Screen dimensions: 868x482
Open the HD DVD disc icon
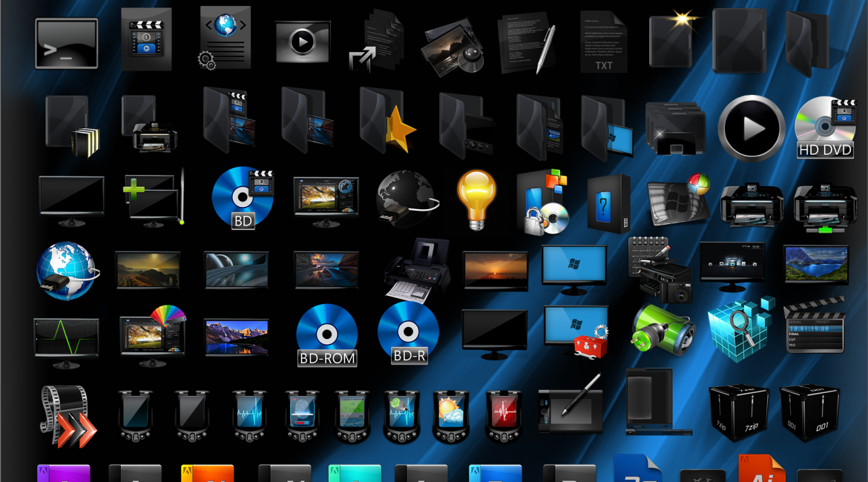pos(824,127)
